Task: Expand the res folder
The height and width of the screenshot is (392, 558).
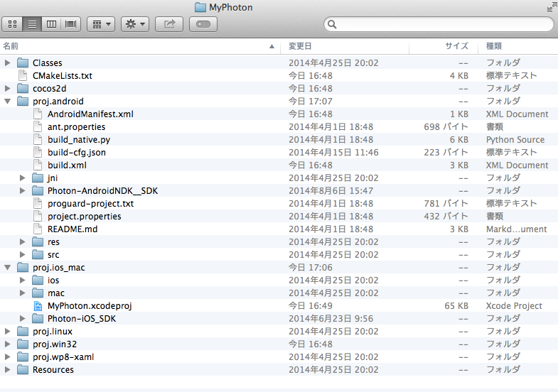Action: [x=23, y=242]
